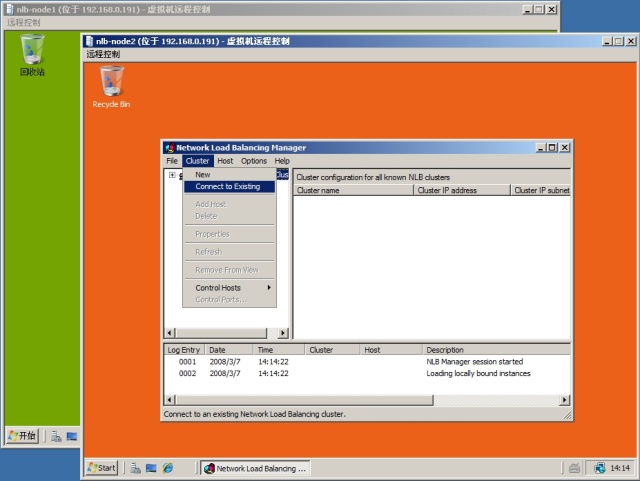Open the Host menu
The width and height of the screenshot is (640, 481).
[x=225, y=161]
